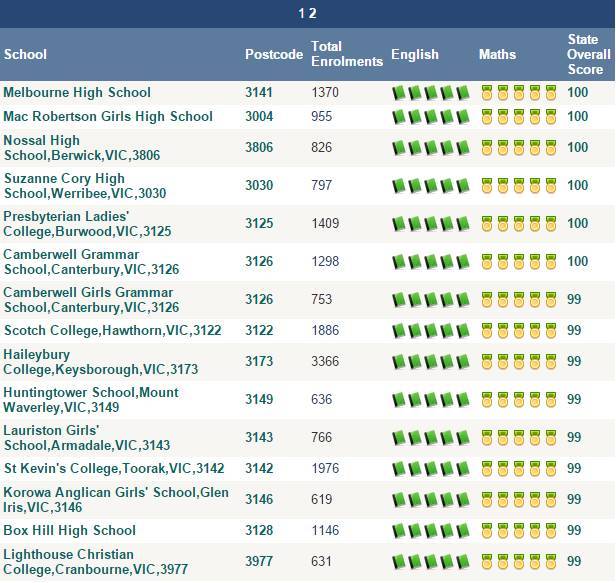Click Scotch College Maths medal rating
616x583 pixels.
click(x=519, y=331)
